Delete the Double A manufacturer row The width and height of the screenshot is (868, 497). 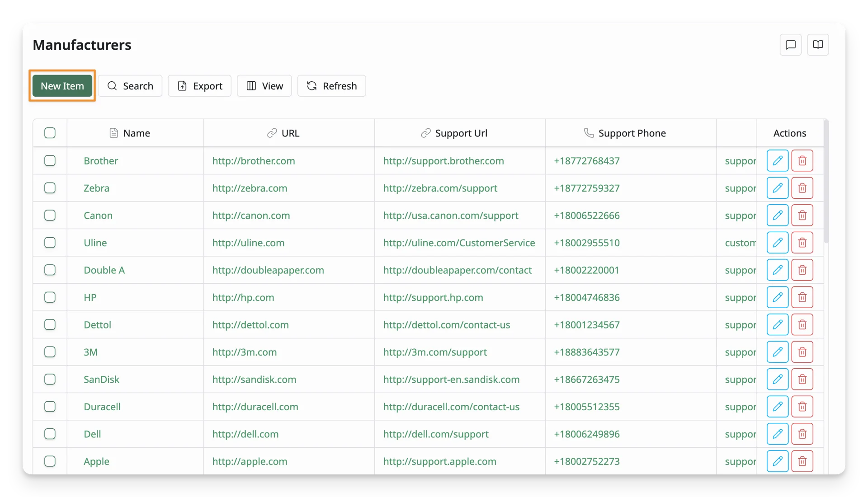click(x=802, y=270)
